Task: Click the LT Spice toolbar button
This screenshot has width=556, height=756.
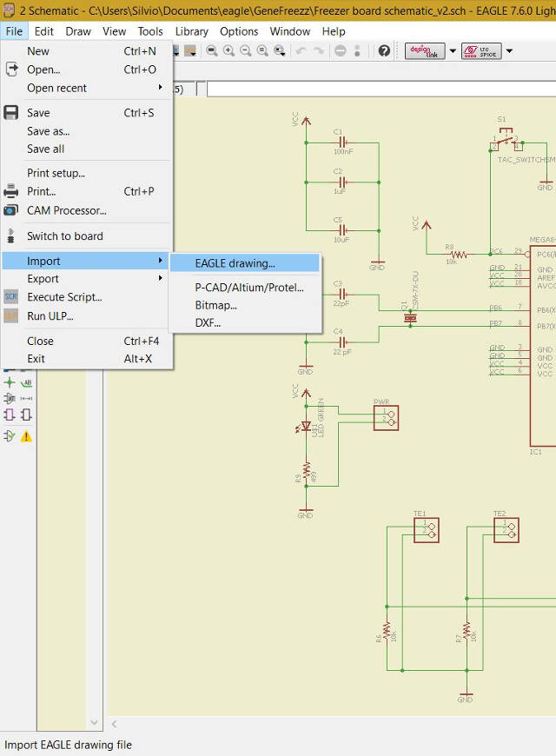Action: click(481, 51)
